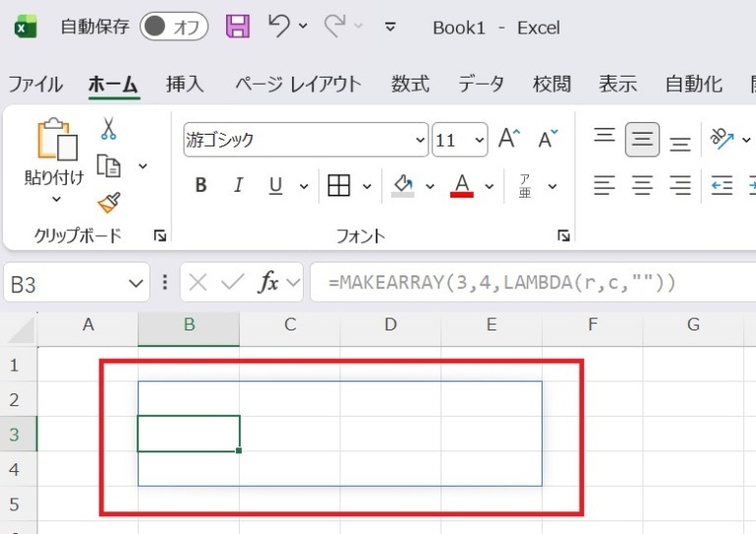Viewport: 756px width, 534px height.
Task: Open the borders dropdown arrow
Action: coord(367,186)
